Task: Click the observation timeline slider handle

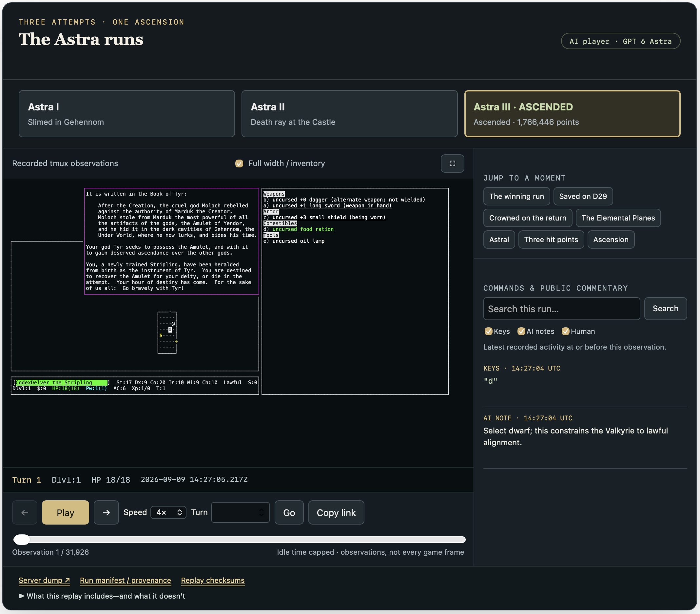Action: [x=22, y=539]
